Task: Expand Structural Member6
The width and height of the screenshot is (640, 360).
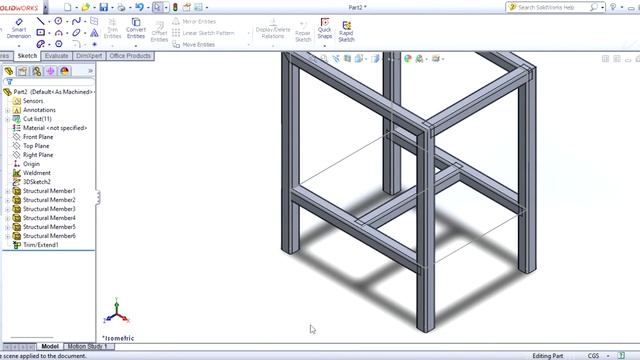Action: pos(7,236)
